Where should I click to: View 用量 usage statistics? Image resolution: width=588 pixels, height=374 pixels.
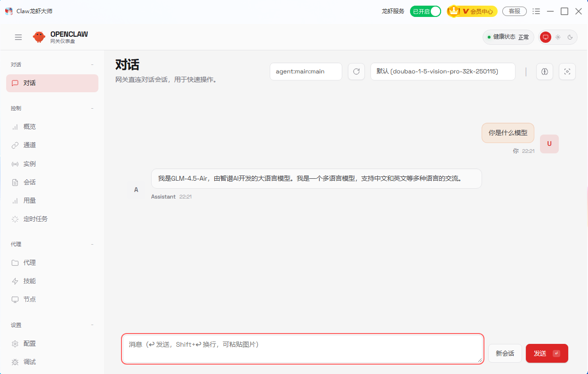click(29, 200)
